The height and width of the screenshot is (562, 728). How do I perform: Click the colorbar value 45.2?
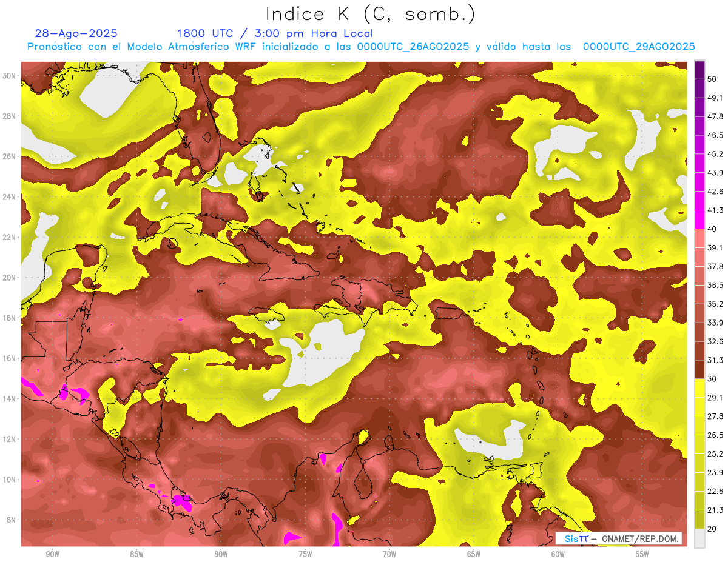pyautogui.click(x=715, y=154)
